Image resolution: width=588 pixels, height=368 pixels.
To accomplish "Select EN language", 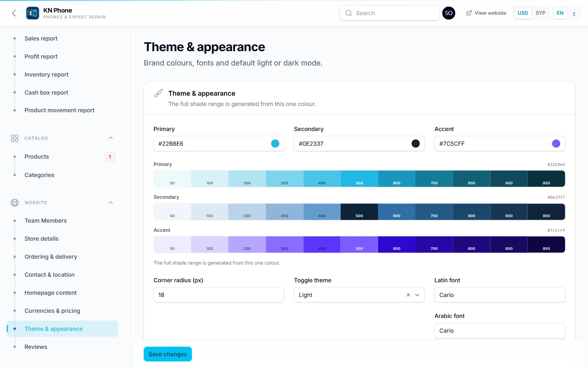I will click(560, 13).
